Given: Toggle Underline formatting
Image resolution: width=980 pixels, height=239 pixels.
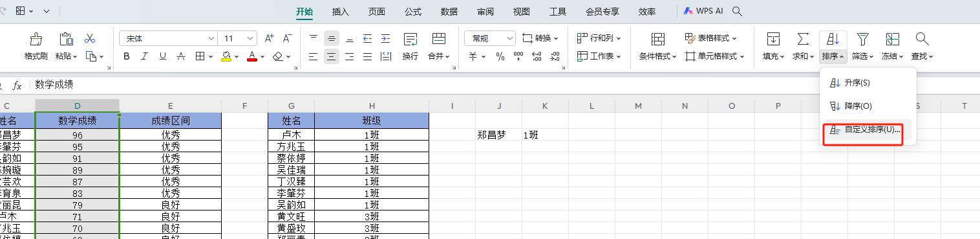Looking at the screenshot, I should pos(163,56).
